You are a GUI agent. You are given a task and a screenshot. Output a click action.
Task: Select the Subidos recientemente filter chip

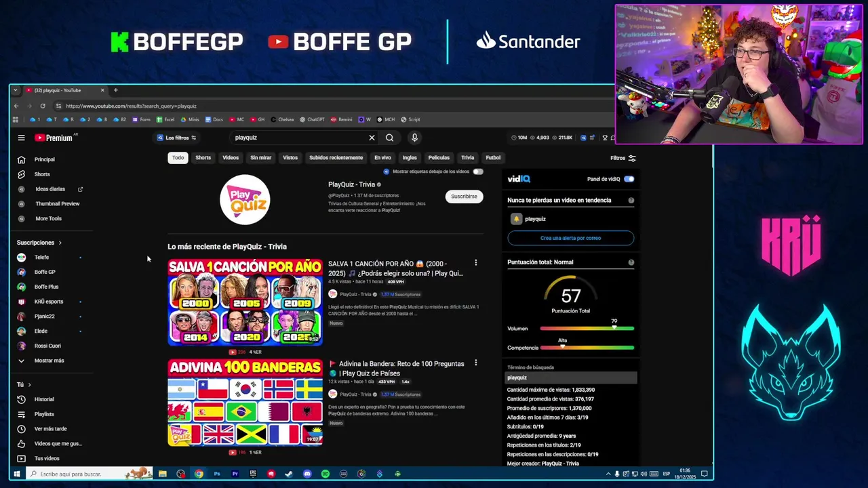[x=336, y=158]
